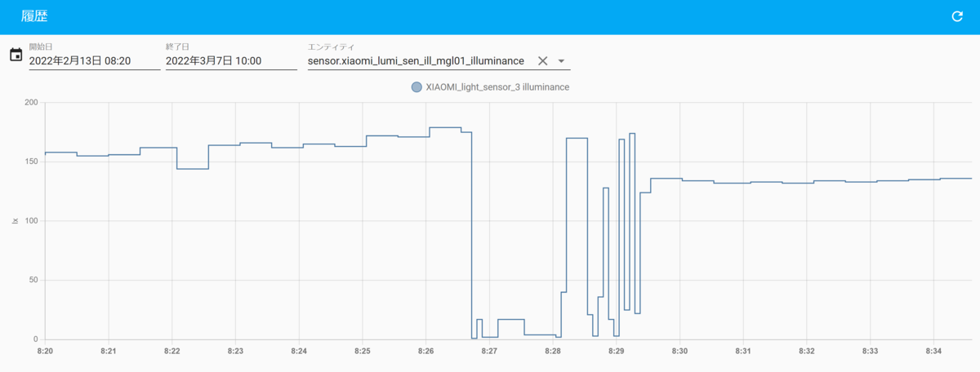This screenshot has height=372, width=980.
Task: Expand the entity dropdown arrow
Action: click(561, 61)
